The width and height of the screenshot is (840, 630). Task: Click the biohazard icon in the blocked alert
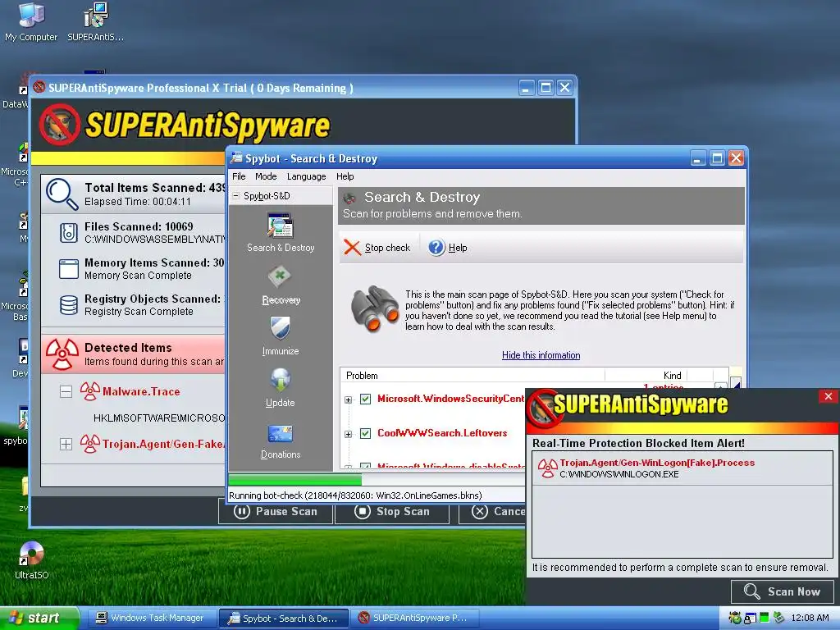[x=547, y=468]
